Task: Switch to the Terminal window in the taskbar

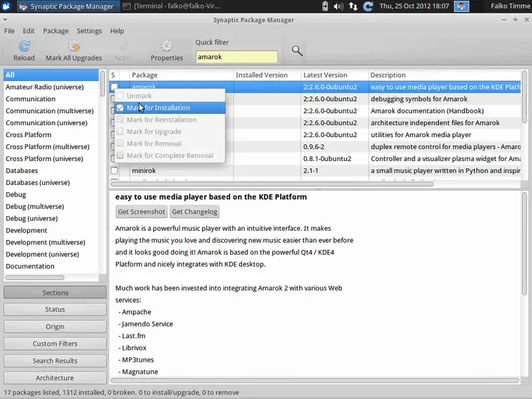Action: pos(172,6)
